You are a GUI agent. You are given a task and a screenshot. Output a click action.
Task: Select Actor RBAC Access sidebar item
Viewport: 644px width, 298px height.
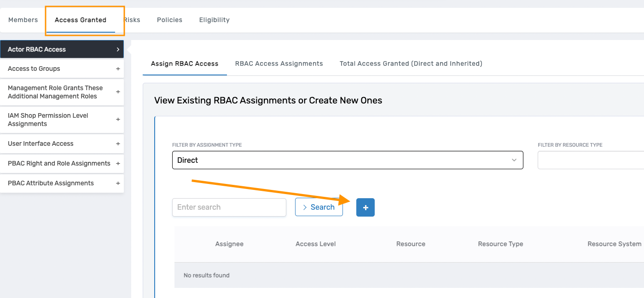[x=62, y=49]
